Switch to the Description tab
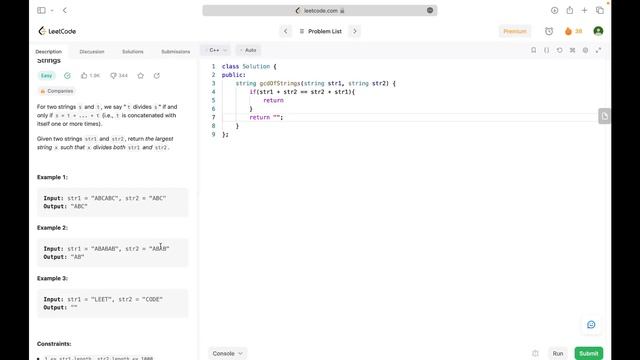This screenshot has height=360, width=640. point(49,51)
